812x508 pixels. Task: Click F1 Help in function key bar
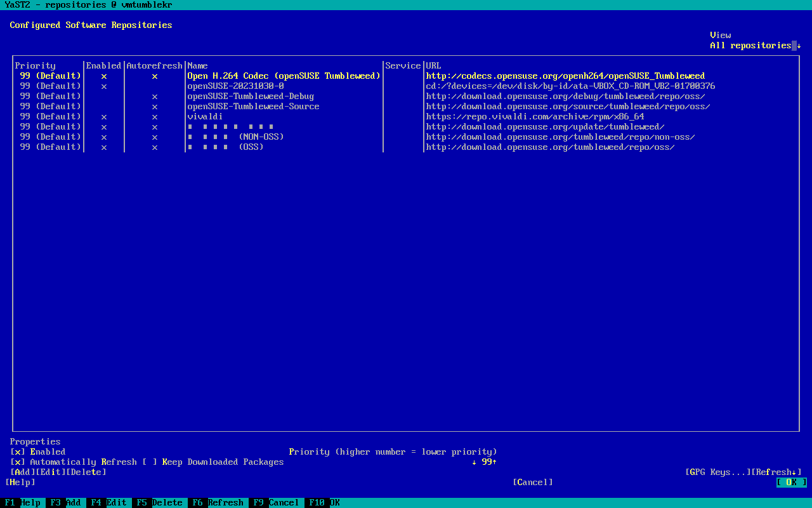pyautogui.click(x=23, y=503)
